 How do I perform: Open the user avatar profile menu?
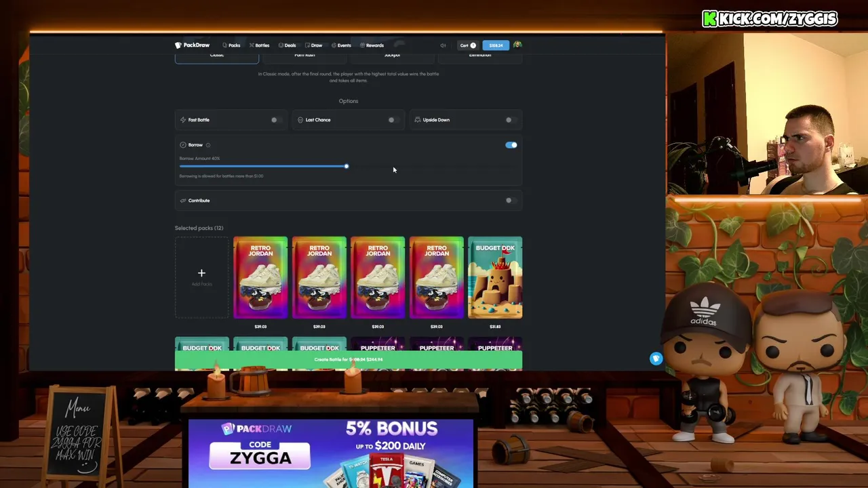(x=517, y=45)
